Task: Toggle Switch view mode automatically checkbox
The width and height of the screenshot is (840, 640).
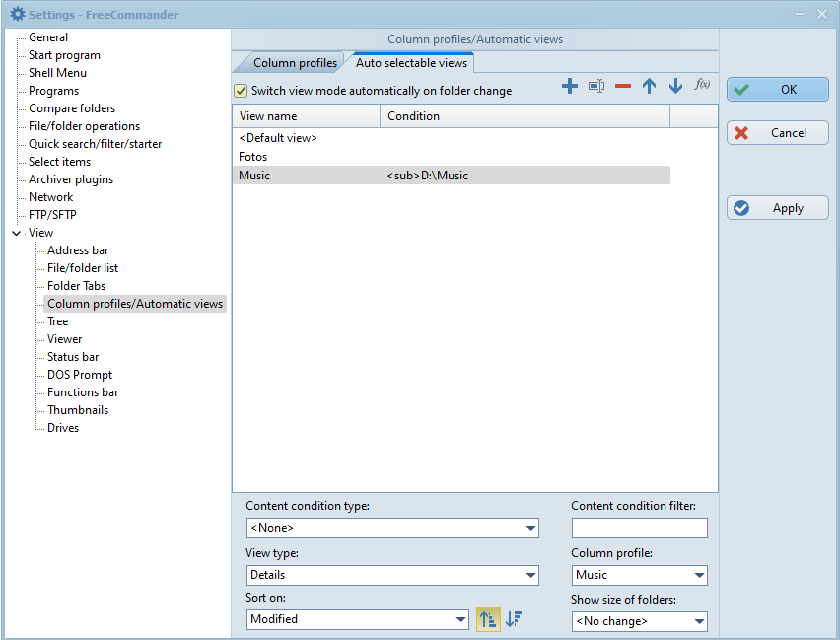Action: [x=241, y=91]
